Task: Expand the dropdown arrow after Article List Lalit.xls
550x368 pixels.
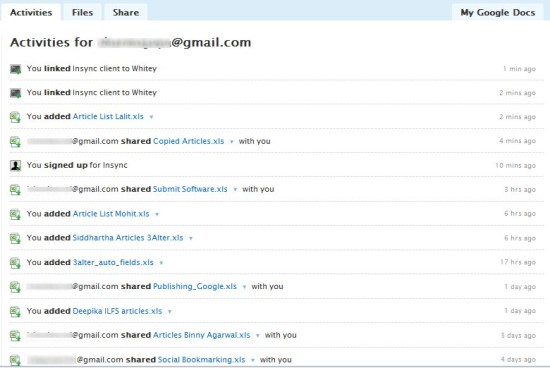Action: tap(152, 117)
